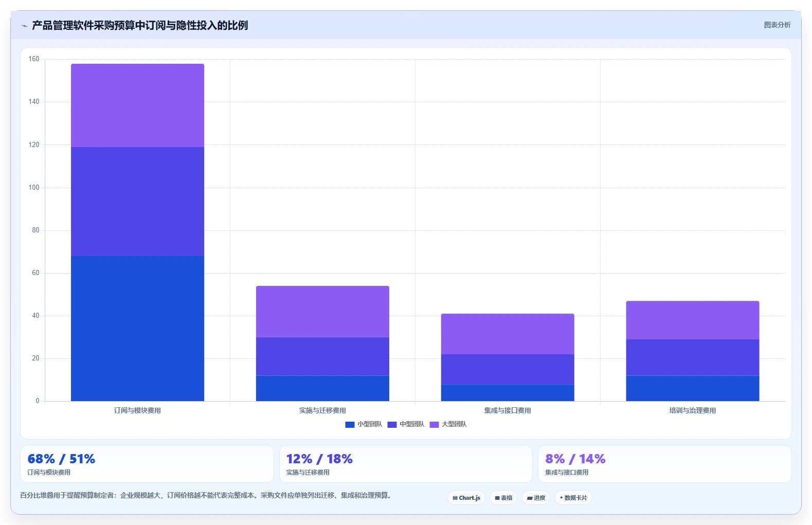The height and width of the screenshot is (525, 812).
Task: Click the 68% / 51% stat value
Action: (x=61, y=459)
